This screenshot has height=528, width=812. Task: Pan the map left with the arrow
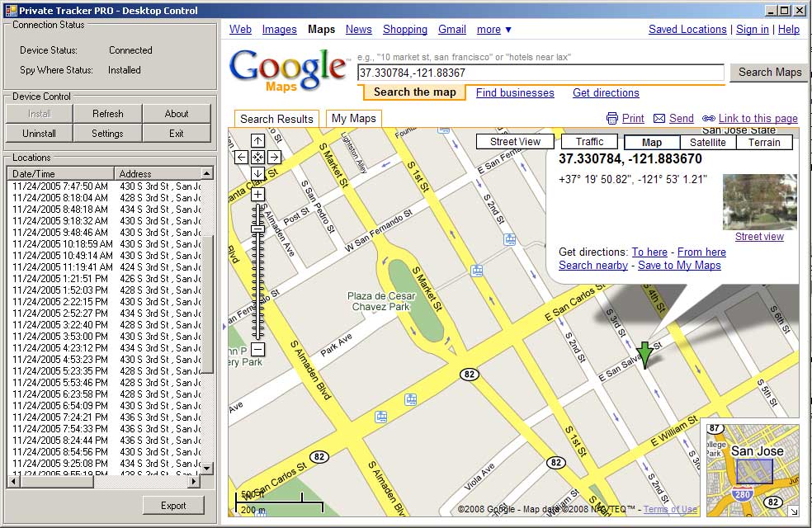click(x=241, y=157)
